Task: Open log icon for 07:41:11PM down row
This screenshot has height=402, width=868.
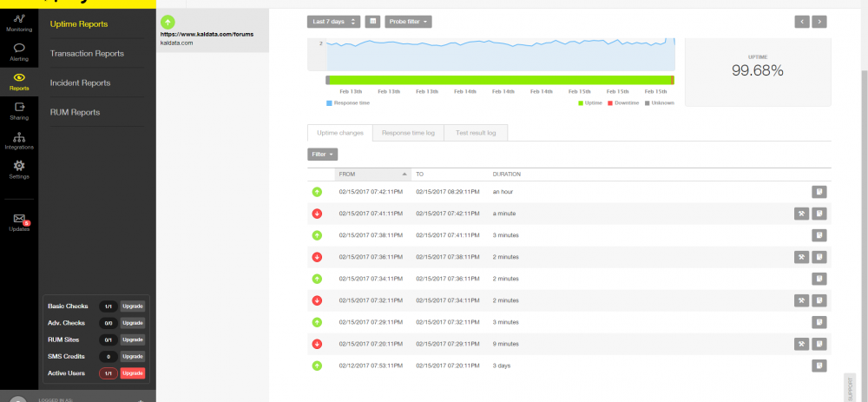Action: click(819, 214)
